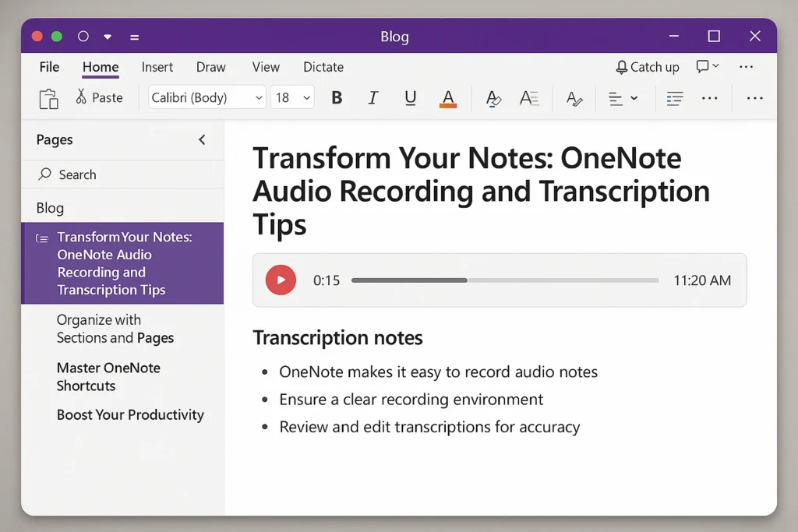Image resolution: width=798 pixels, height=532 pixels.
Task: Open the Draw menu
Action: [210, 67]
